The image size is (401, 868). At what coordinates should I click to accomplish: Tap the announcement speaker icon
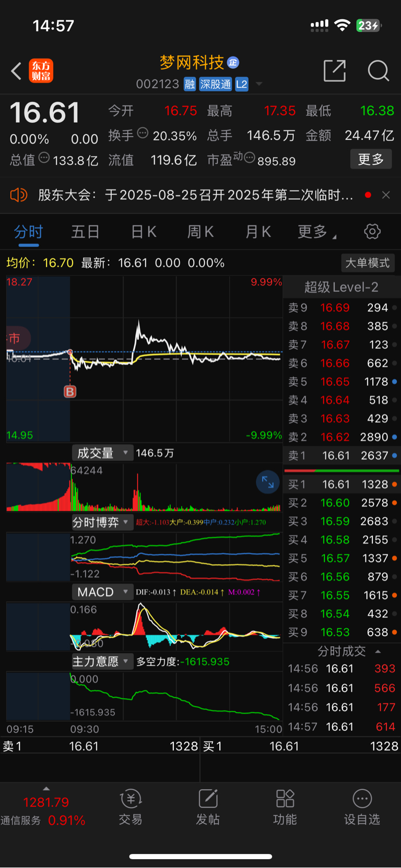[19, 195]
